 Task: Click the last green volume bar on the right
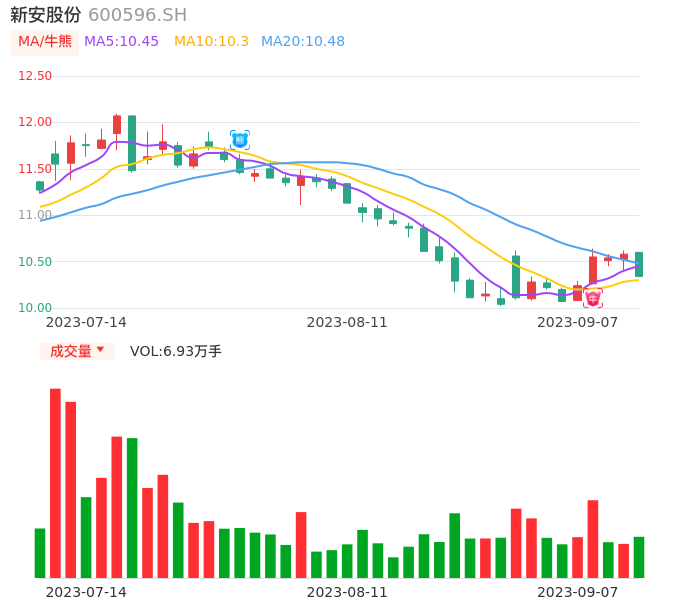pos(639,557)
